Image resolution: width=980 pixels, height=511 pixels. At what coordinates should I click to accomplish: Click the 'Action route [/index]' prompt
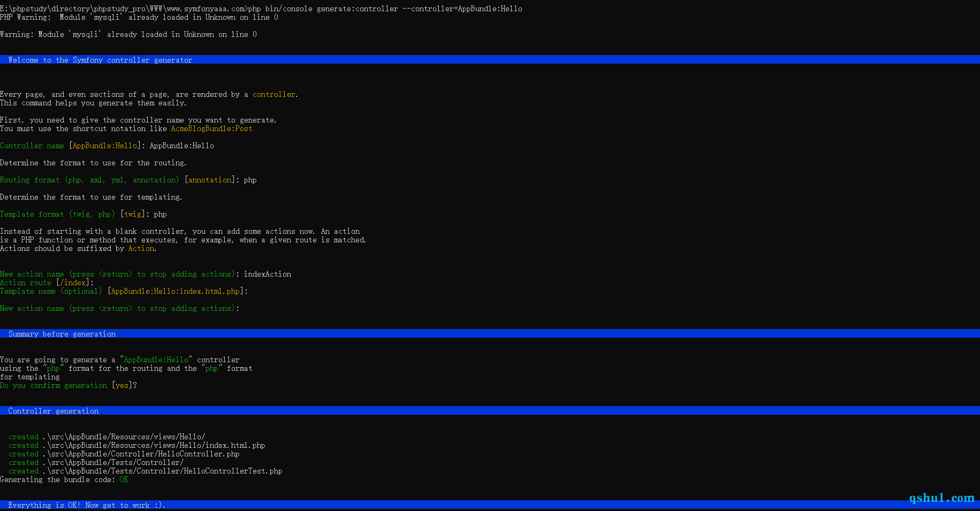pyautogui.click(x=47, y=283)
